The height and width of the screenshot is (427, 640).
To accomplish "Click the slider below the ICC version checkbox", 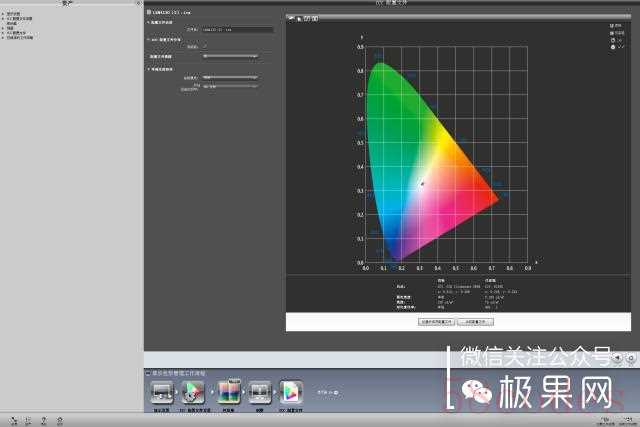I will [230, 56].
